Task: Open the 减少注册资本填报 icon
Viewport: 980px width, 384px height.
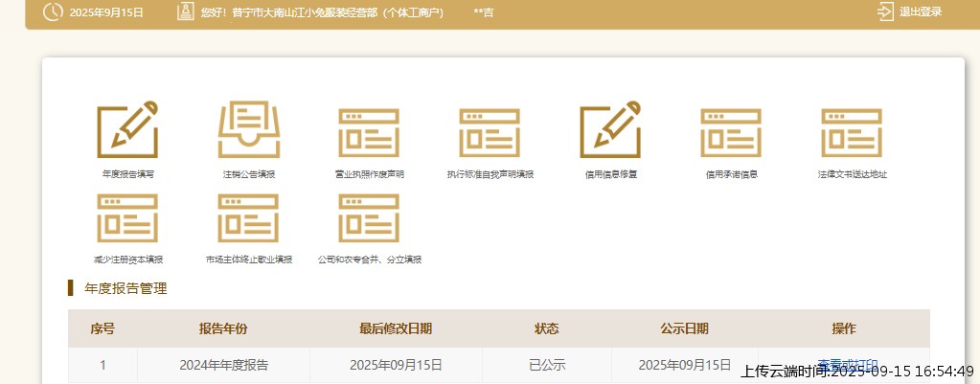Action: tap(127, 218)
